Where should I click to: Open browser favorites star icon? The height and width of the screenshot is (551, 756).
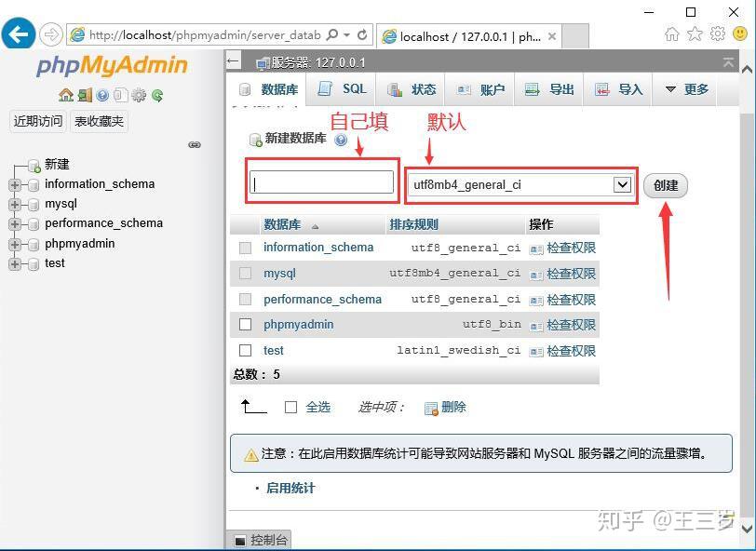pyautogui.click(x=695, y=34)
